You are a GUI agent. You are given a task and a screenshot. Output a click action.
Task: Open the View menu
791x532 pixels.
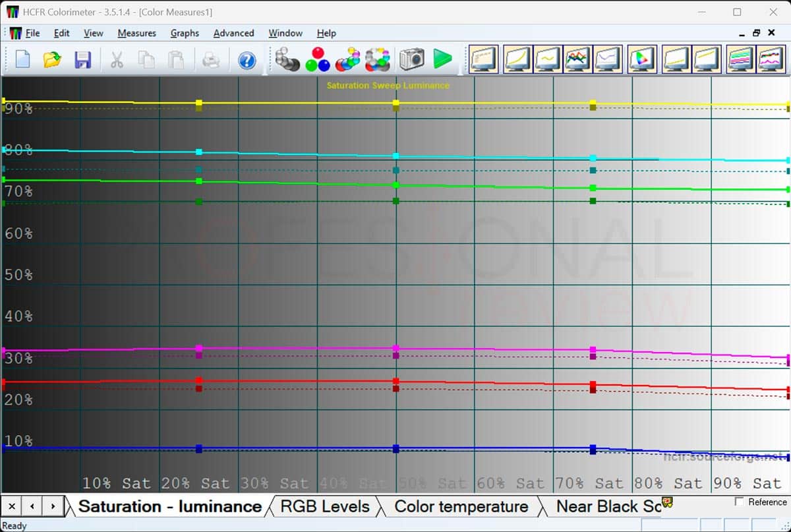click(93, 33)
